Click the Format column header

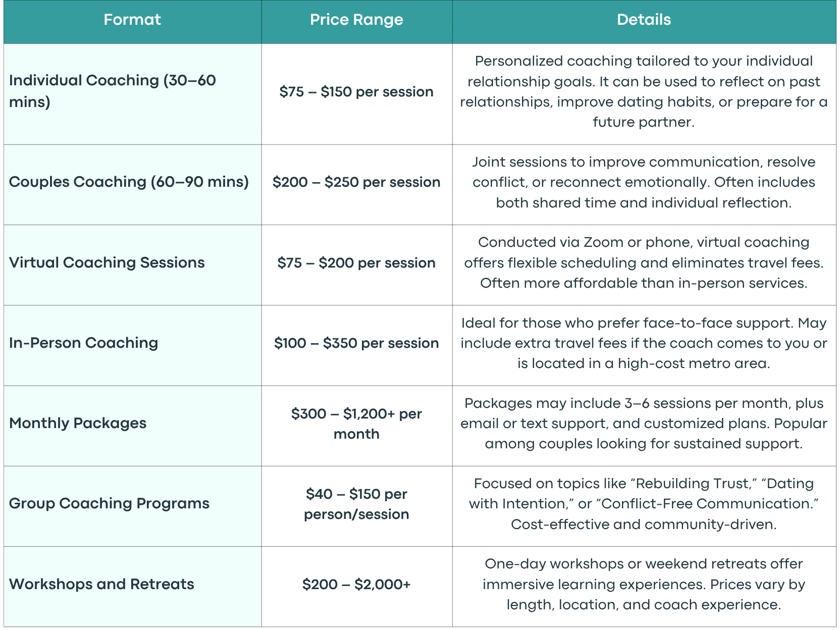(x=132, y=20)
